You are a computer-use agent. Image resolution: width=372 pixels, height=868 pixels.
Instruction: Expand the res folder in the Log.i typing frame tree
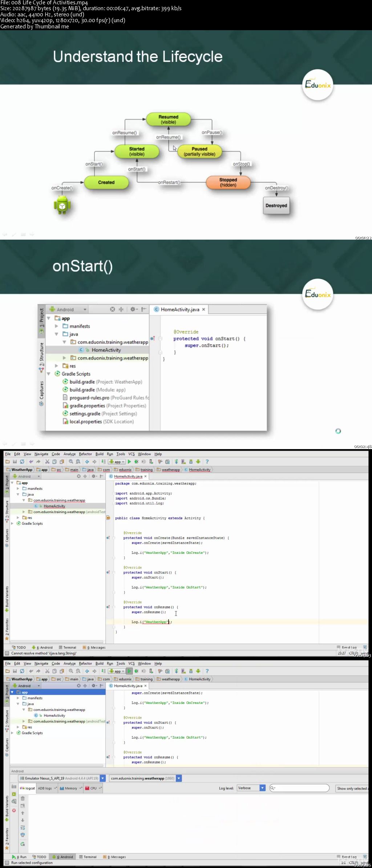coord(18,517)
